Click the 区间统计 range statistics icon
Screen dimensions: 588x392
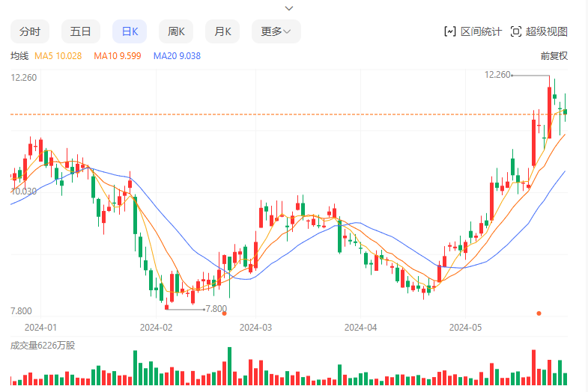coord(450,31)
